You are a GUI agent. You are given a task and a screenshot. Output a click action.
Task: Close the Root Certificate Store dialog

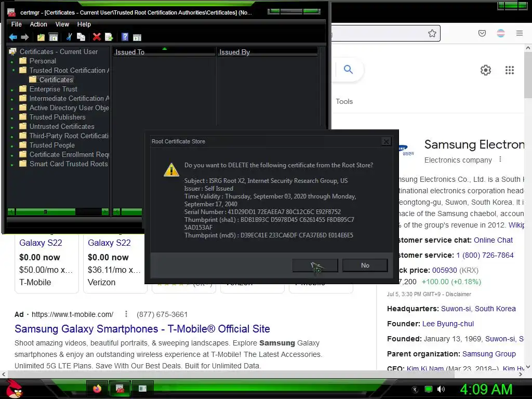pyautogui.click(x=386, y=141)
